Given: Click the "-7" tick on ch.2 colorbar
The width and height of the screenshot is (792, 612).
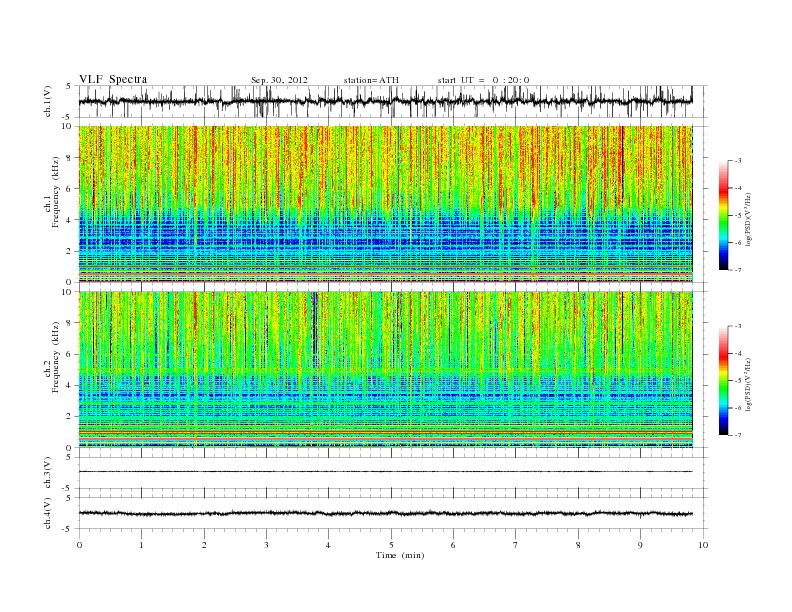Looking at the screenshot, I should pyautogui.click(x=737, y=435).
